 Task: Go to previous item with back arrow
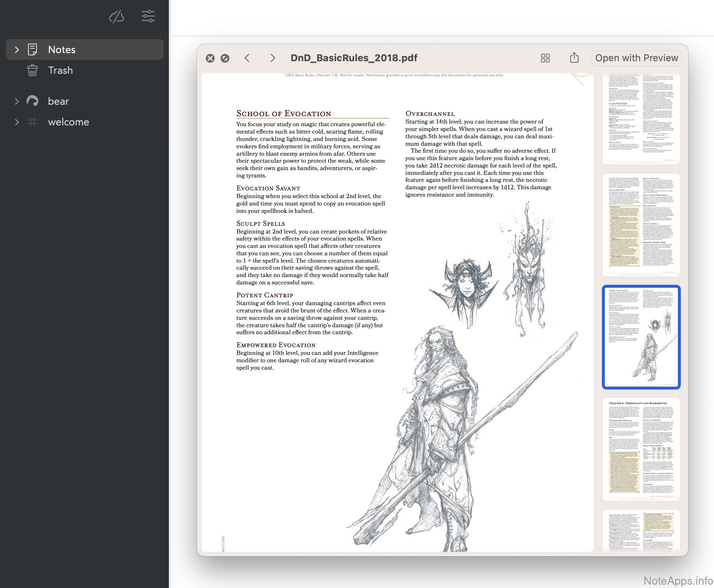[x=247, y=58]
